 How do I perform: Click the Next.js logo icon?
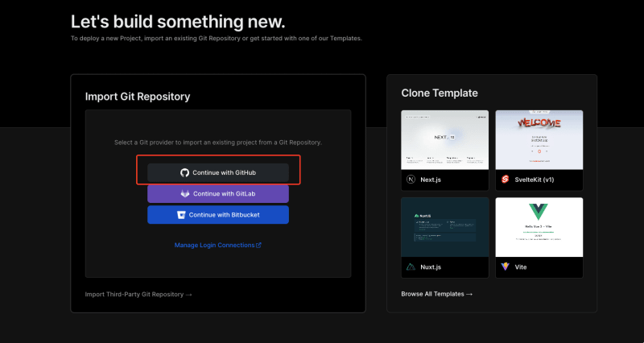(x=411, y=180)
